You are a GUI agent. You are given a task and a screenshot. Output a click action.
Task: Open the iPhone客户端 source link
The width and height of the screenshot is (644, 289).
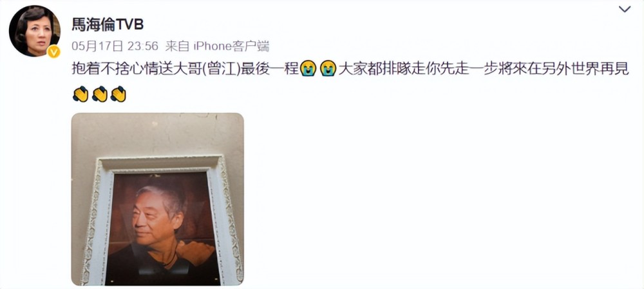(231, 46)
